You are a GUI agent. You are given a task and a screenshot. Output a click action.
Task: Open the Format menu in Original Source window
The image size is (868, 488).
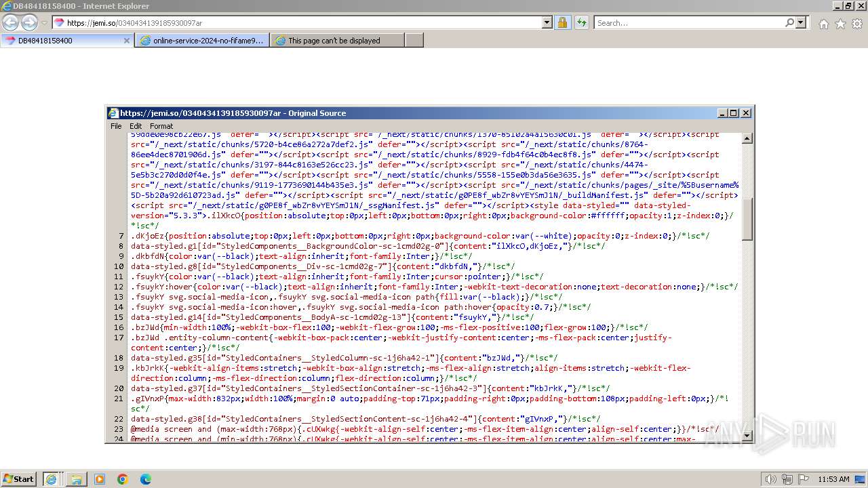[161, 126]
